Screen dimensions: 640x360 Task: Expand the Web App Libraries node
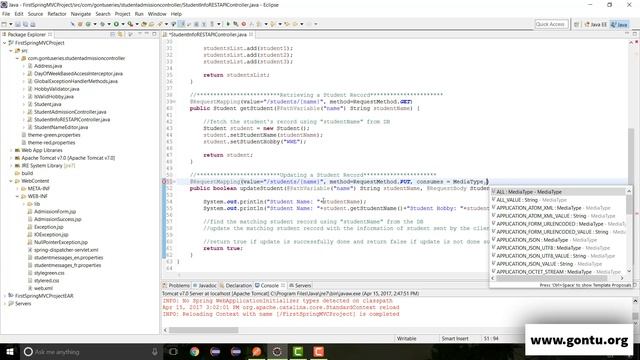click(11, 150)
